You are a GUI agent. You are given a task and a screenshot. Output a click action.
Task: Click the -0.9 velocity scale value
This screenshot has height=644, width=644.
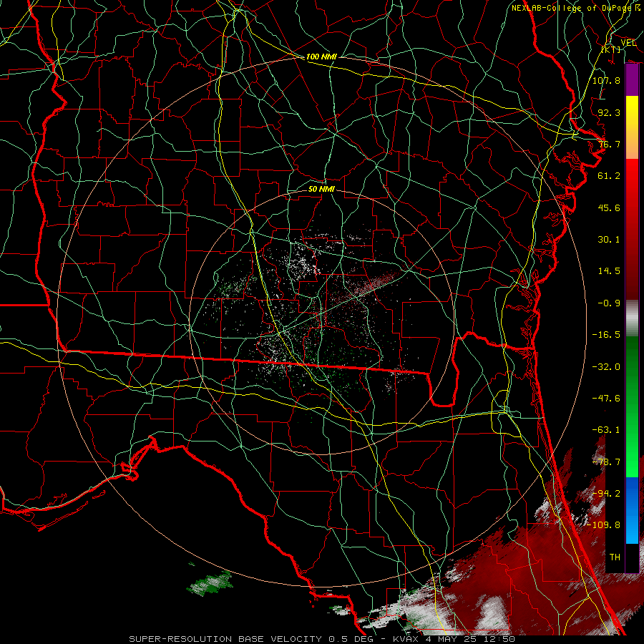pos(609,303)
